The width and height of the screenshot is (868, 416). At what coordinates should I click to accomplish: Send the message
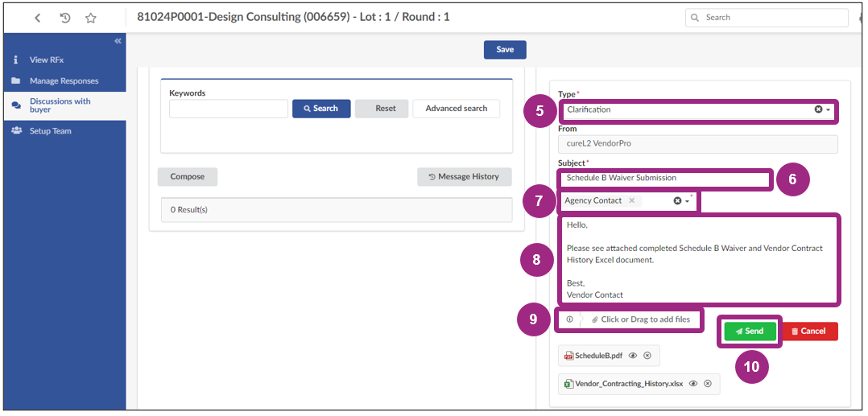pos(750,332)
